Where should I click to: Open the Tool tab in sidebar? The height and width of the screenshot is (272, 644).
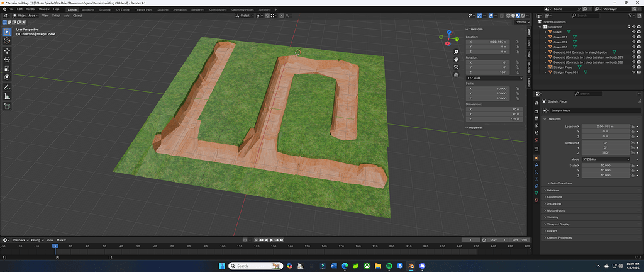pyautogui.click(x=529, y=43)
